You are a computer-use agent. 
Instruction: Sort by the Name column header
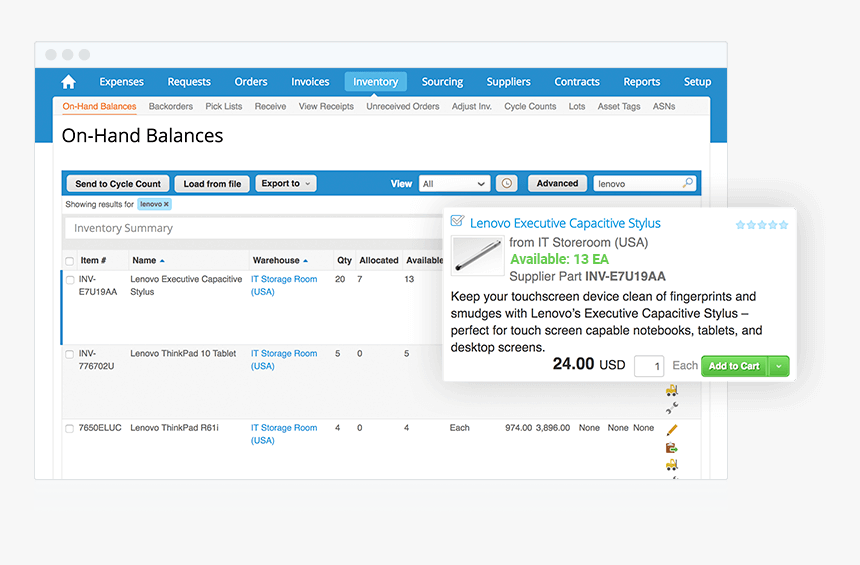pyautogui.click(x=148, y=261)
